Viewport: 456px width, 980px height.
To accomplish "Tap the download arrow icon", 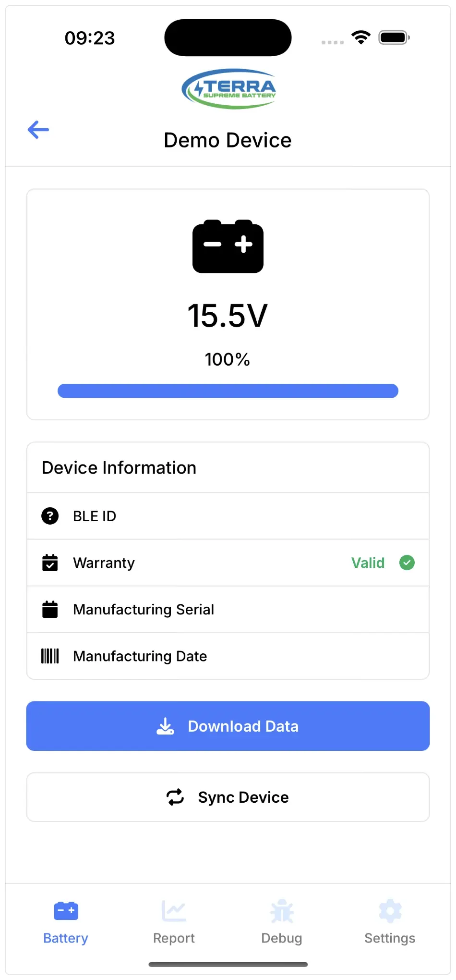I will (x=165, y=726).
